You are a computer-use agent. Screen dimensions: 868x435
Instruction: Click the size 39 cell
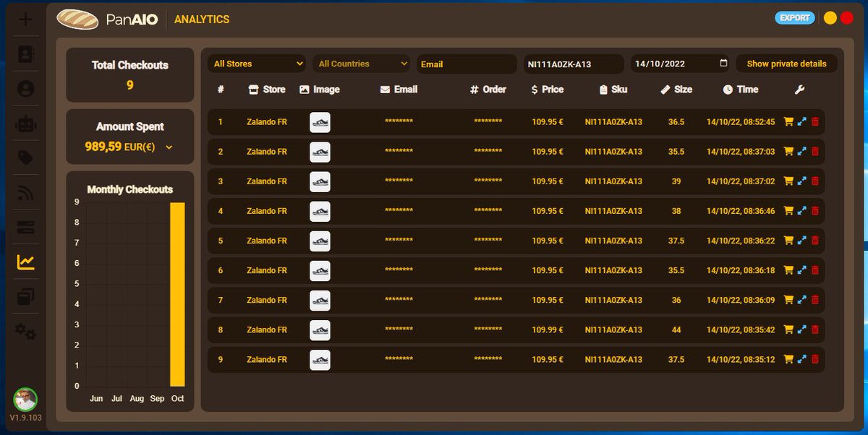[x=676, y=181]
